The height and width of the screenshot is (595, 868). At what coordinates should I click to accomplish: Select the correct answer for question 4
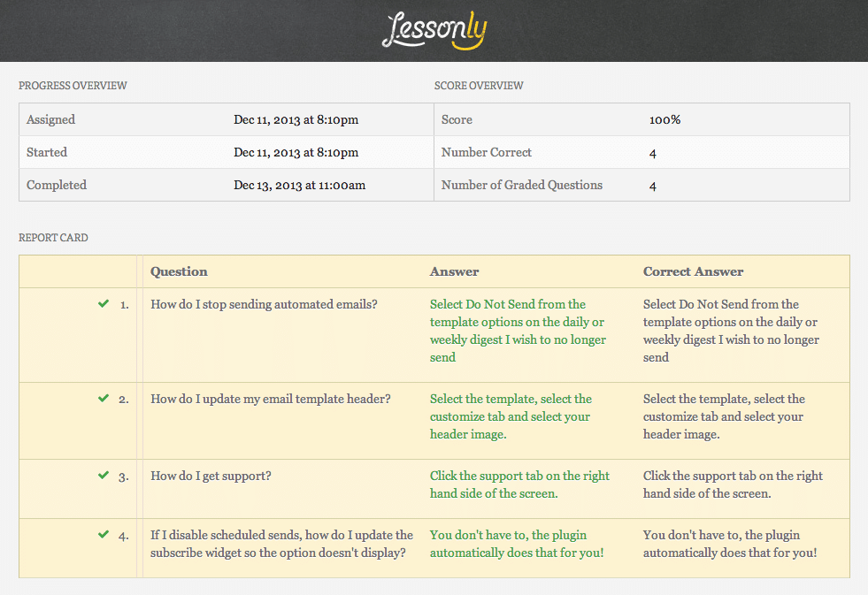click(x=730, y=544)
